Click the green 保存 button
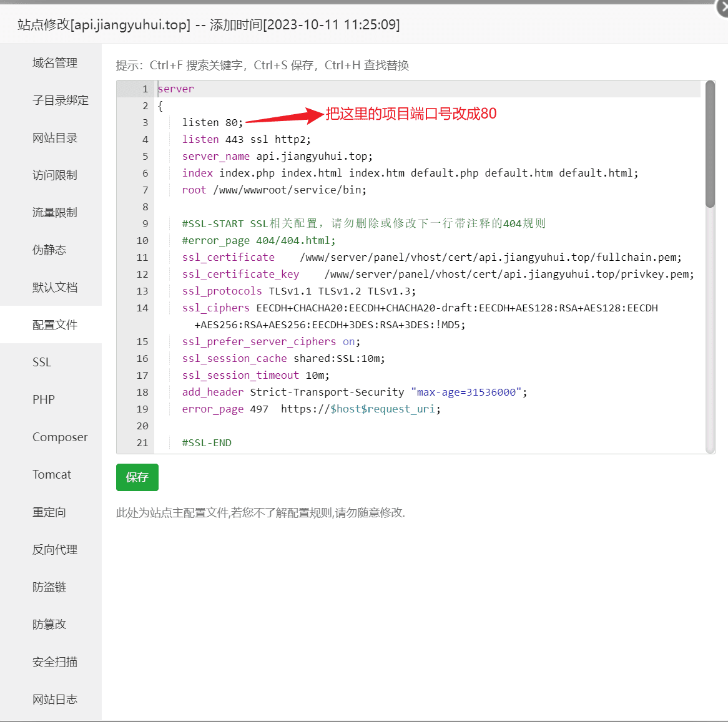 coord(137,477)
